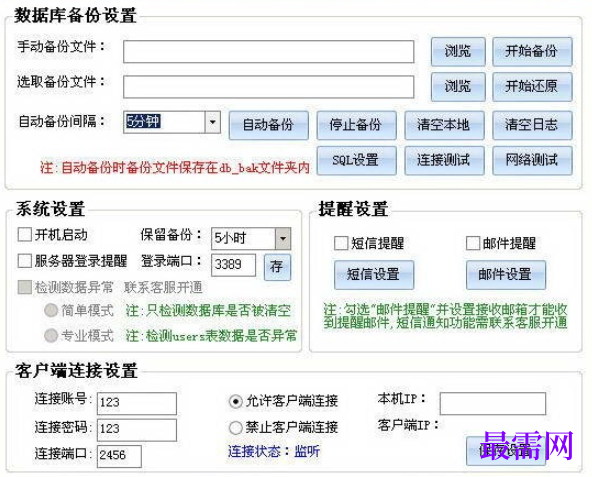Click the 保存设置 button in client section

(506, 451)
